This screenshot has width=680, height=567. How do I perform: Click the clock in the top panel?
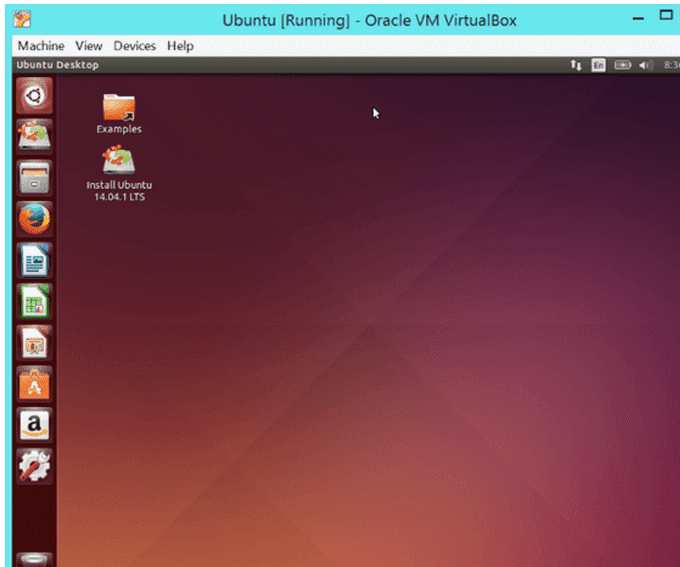(x=671, y=65)
